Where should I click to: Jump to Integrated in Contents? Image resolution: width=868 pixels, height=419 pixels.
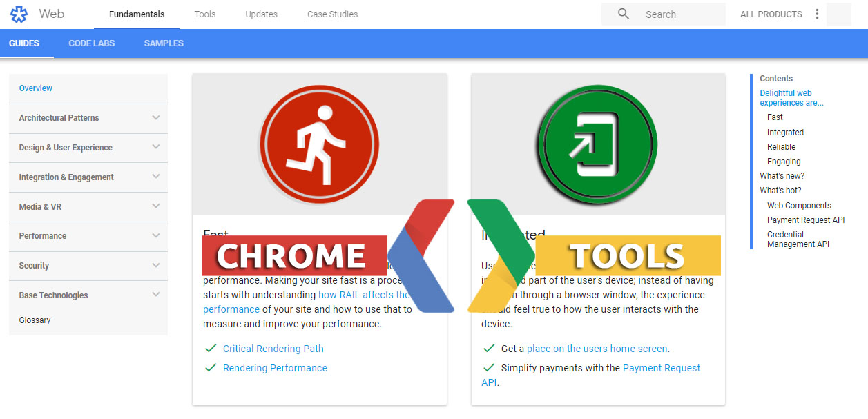pyautogui.click(x=785, y=133)
